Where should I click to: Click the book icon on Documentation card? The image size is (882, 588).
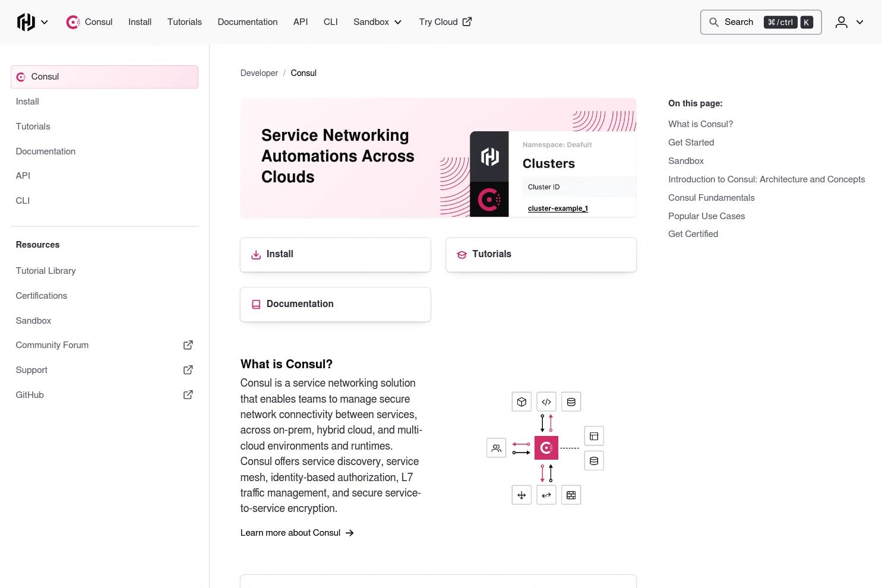pos(256,305)
